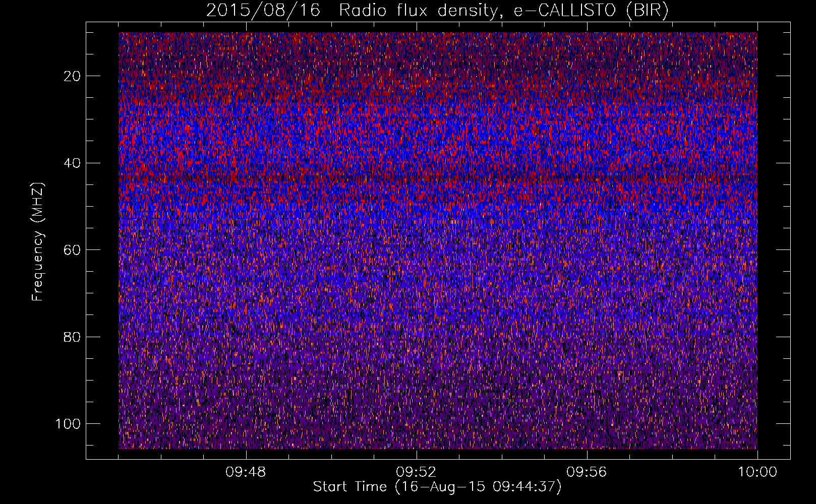Click the 40 frequency tick label
The height and width of the screenshot is (504, 816).
73,163
